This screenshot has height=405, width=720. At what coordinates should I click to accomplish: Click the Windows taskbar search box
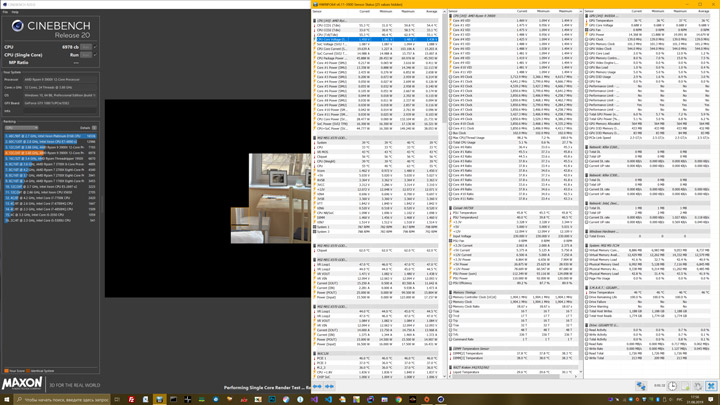[x=62, y=399]
